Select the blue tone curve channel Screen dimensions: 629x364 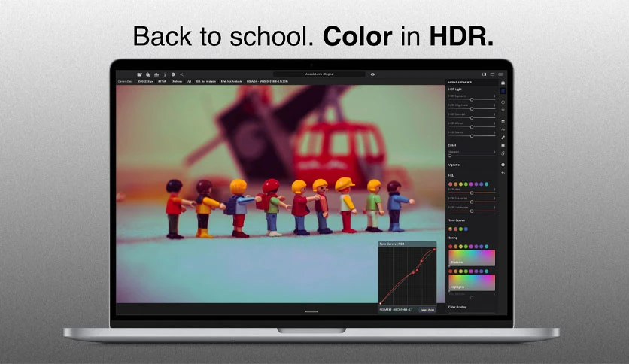click(466, 229)
